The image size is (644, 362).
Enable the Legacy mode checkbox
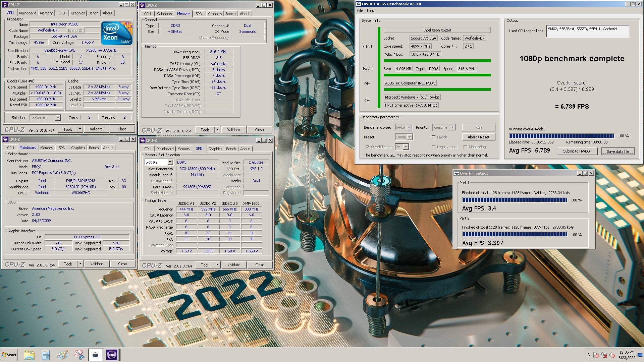(x=434, y=147)
